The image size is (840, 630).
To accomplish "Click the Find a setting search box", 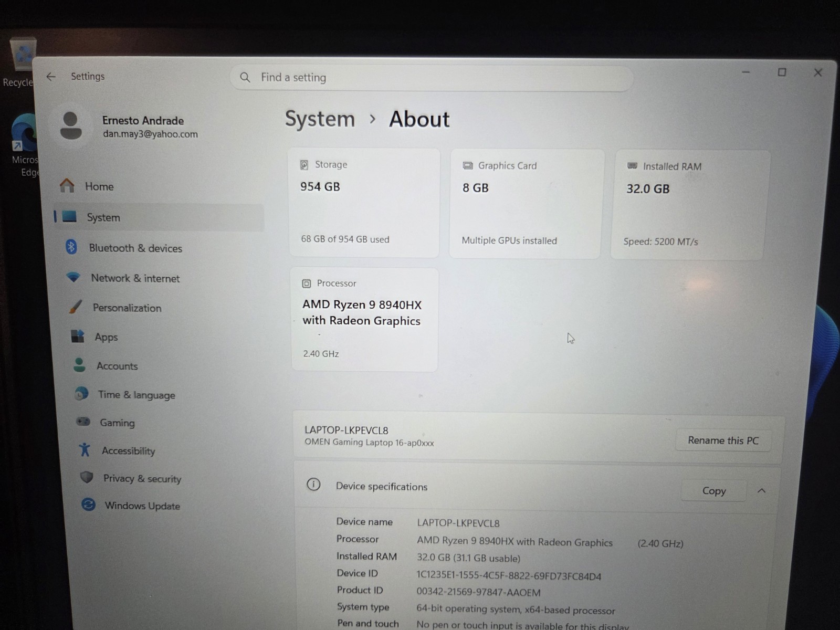I will 432,78.
